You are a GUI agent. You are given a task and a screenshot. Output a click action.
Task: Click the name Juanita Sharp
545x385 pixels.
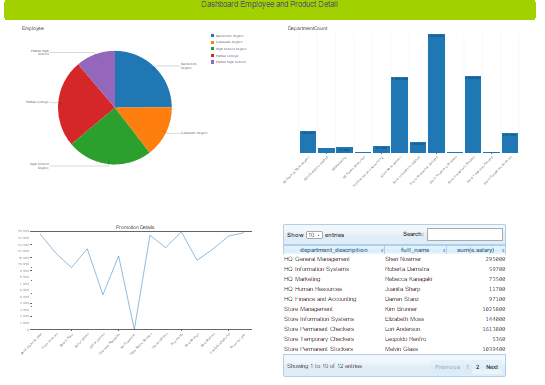[x=402, y=289]
